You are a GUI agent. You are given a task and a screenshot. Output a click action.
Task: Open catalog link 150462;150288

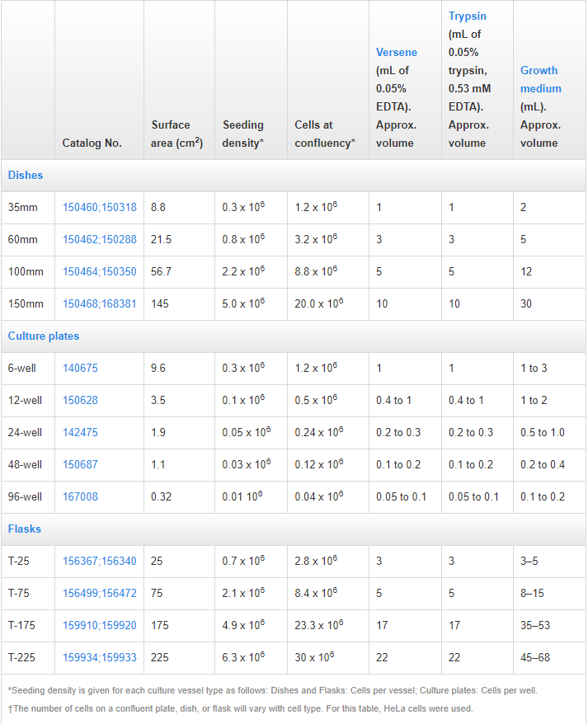(100, 240)
